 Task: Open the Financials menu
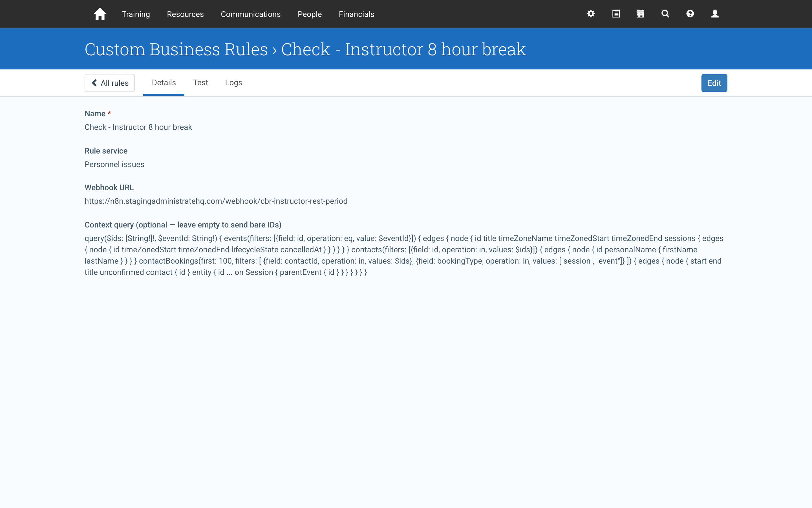pos(356,14)
